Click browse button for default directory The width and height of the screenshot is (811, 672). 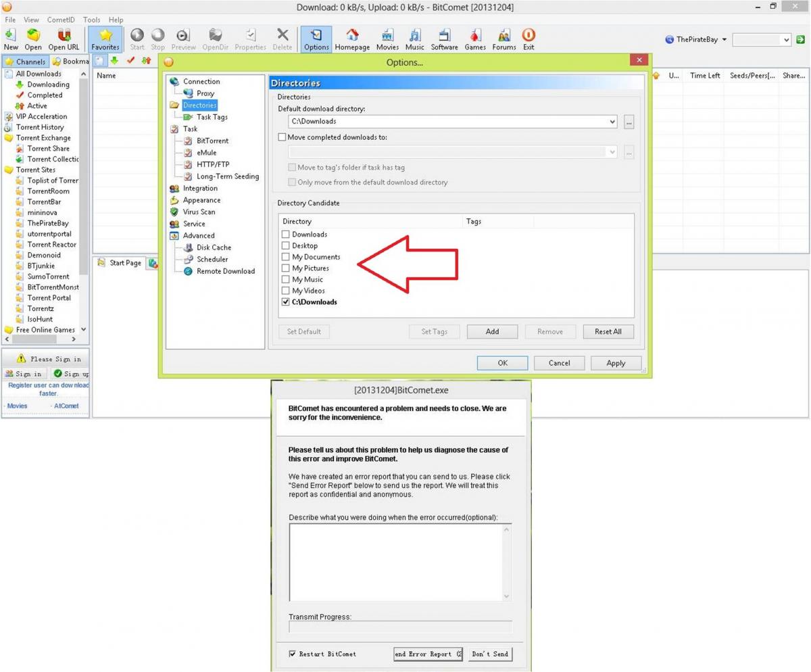[629, 122]
